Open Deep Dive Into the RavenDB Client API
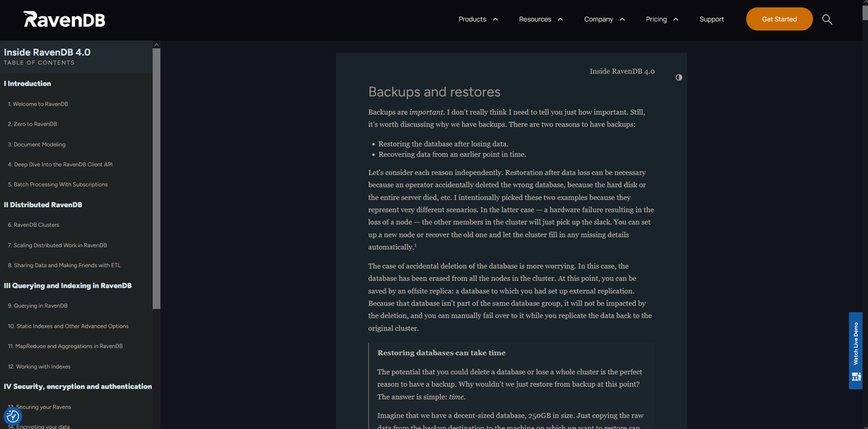Screen dimensions: 868x429 pos(60,164)
